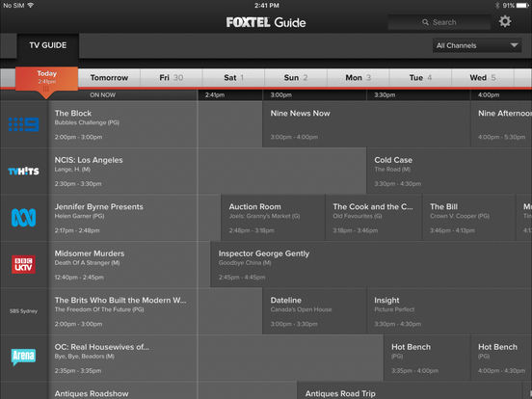The width and height of the screenshot is (532, 399).
Task: Tap the TVH!TS channel logo
Action: pos(23,172)
